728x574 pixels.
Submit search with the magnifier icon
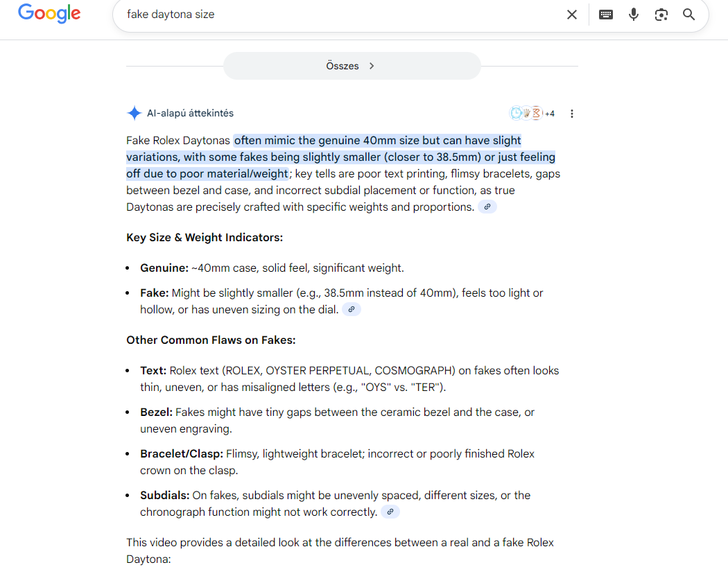coord(689,15)
